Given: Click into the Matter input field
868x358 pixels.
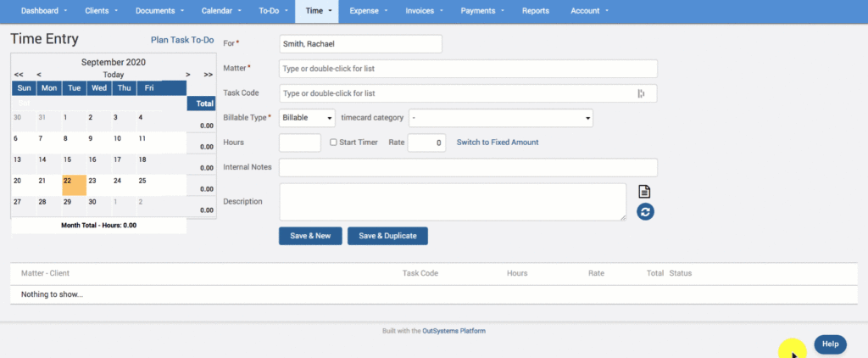Looking at the screenshot, I should 468,69.
